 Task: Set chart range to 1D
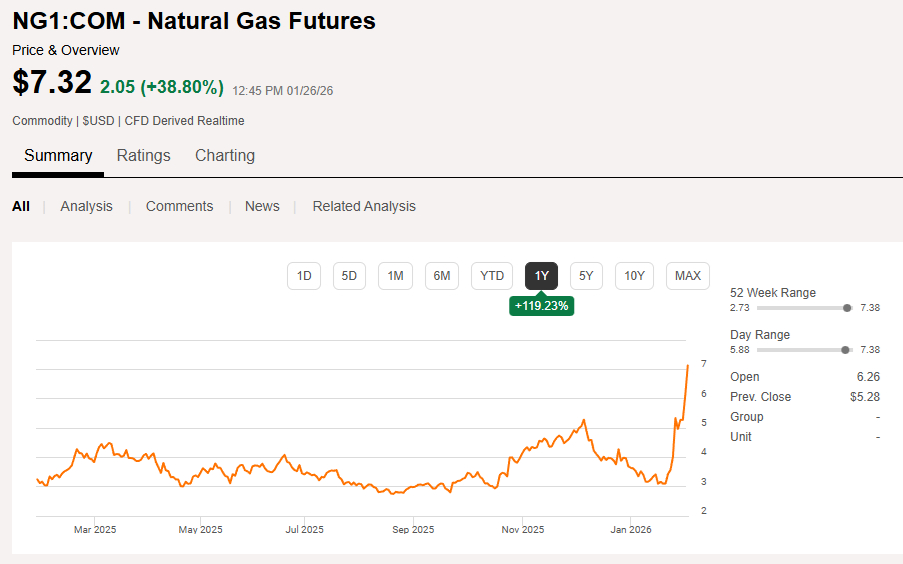point(304,276)
